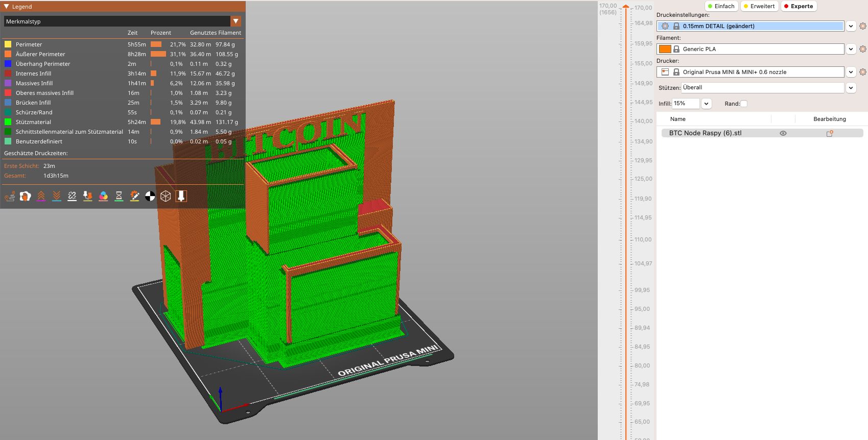Toggle Stützmaterial feature visibility in legend
Screen dimensions: 868x440
pyautogui.click(x=123, y=122)
